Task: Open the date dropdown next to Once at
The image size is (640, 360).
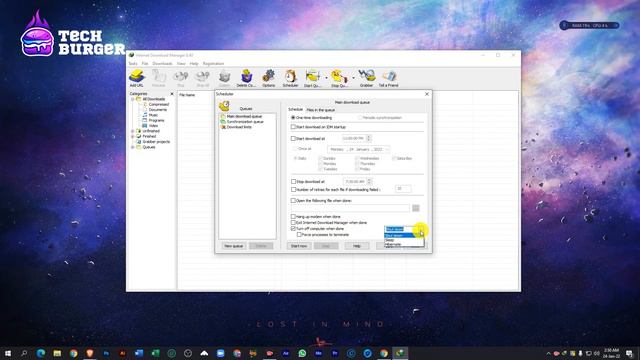Action: [387, 149]
